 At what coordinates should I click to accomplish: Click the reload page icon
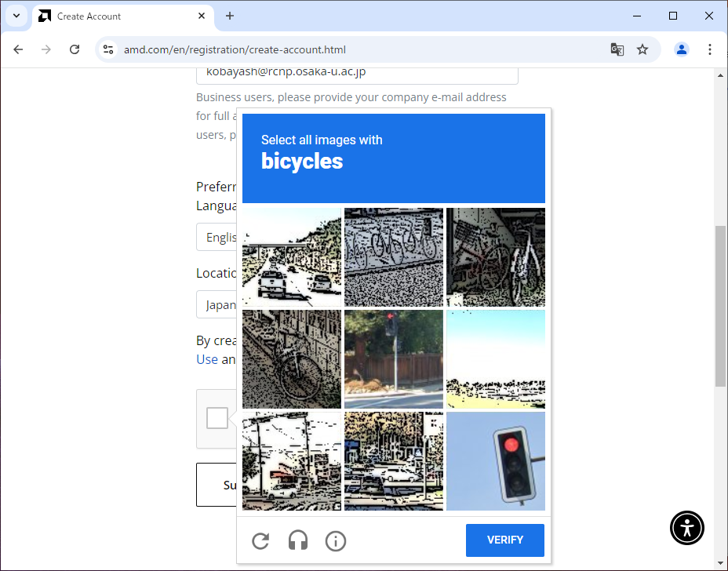click(75, 49)
